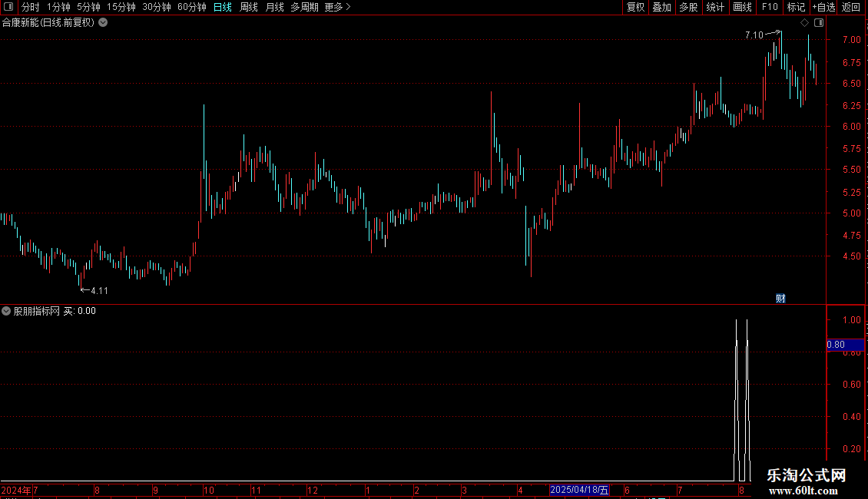Add the stock with +自选
The image size is (868, 499).
823,7
